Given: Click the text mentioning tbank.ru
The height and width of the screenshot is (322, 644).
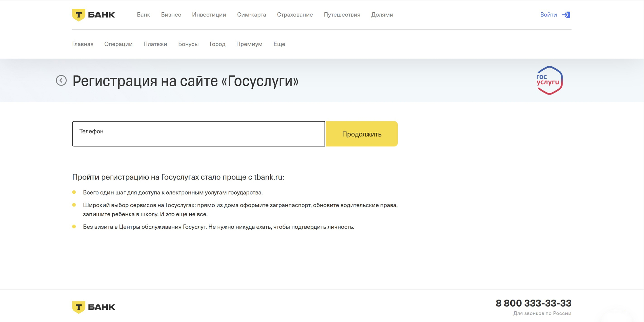Looking at the screenshot, I should tap(178, 177).
